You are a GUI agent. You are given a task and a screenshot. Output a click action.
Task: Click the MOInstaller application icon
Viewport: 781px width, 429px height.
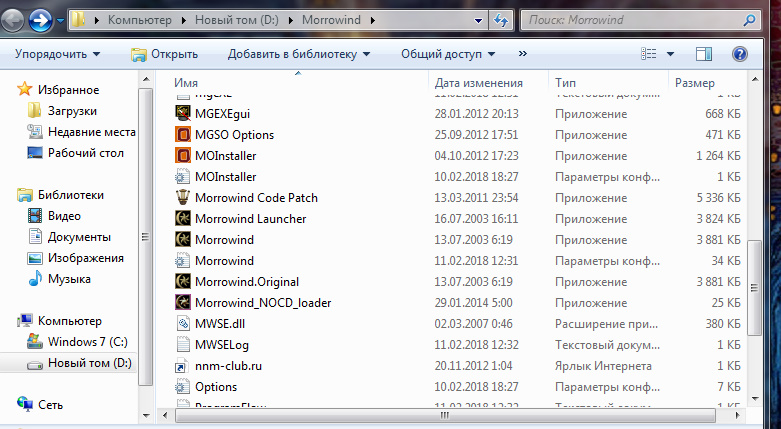point(183,155)
